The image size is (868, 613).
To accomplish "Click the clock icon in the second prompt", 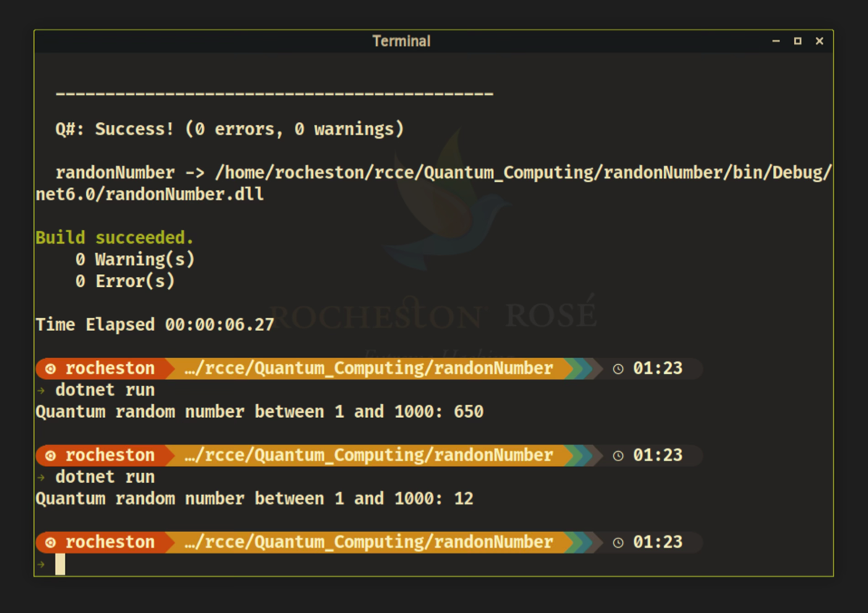I will pyautogui.click(x=618, y=455).
